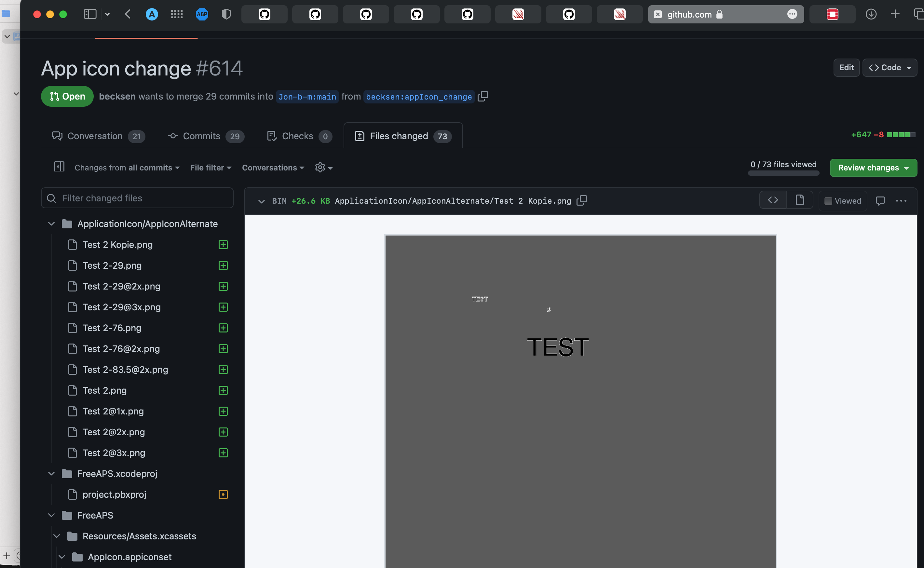
Task: Click the Review changes button
Action: click(873, 168)
